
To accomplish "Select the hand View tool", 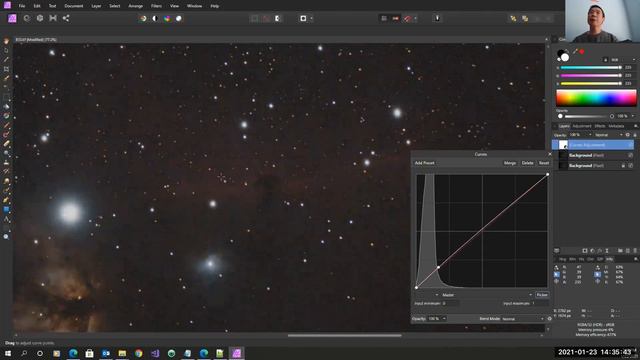I will pyautogui.click(x=6, y=41).
